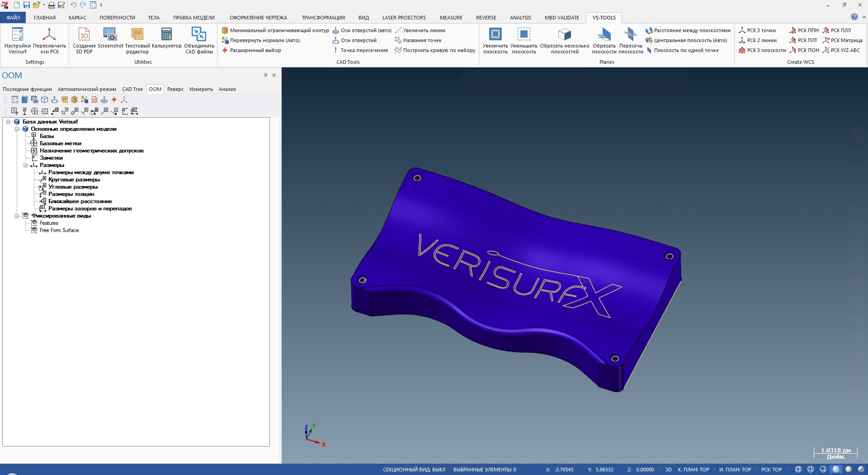
Task: Collapse the ribbon with the top-right chevron
Action: click(x=864, y=17)
